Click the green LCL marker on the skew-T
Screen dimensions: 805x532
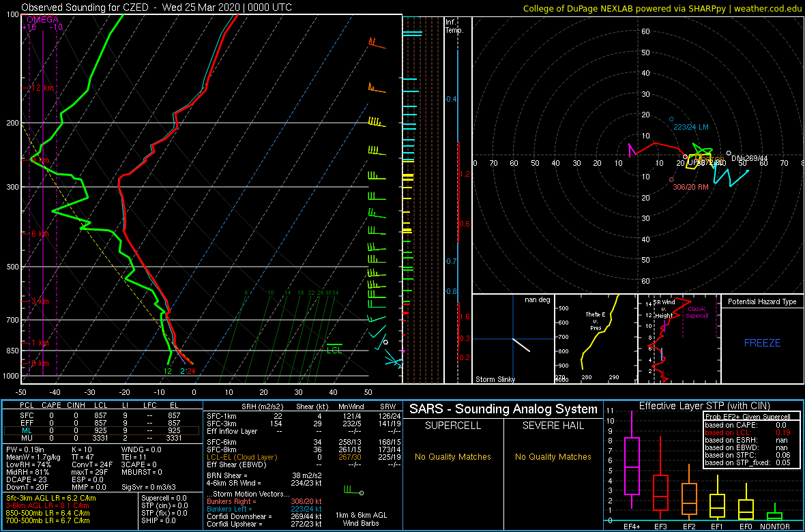coord(335,348)
